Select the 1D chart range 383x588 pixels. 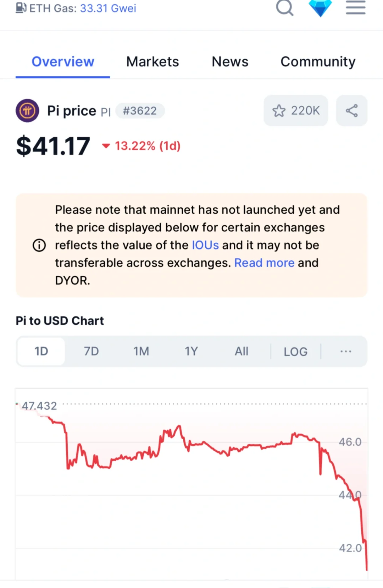point(41,351)
